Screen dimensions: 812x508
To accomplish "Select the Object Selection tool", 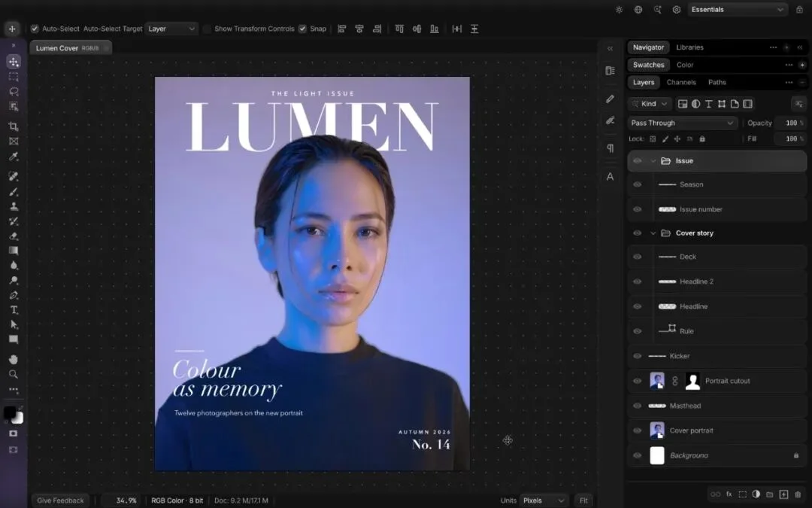I will tap(14, 106).
